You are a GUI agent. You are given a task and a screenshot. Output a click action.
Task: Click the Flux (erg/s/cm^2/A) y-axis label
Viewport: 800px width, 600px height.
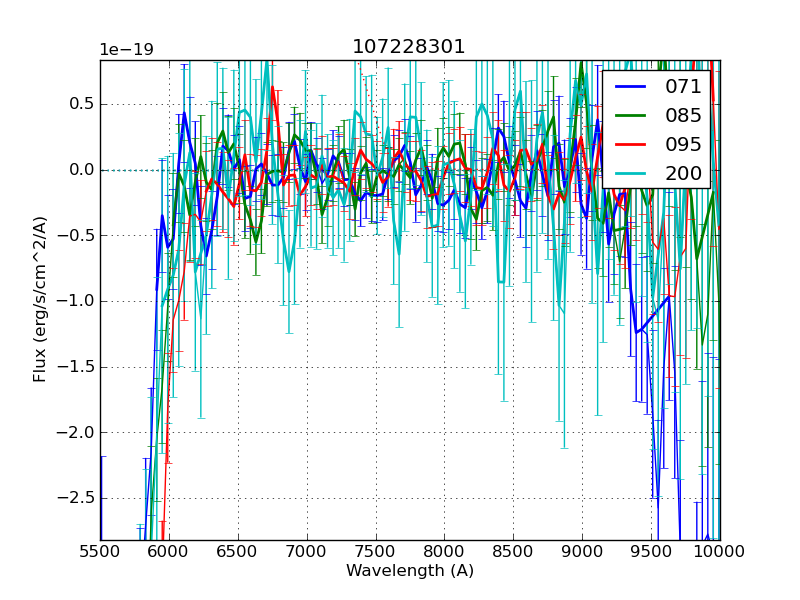40,300
